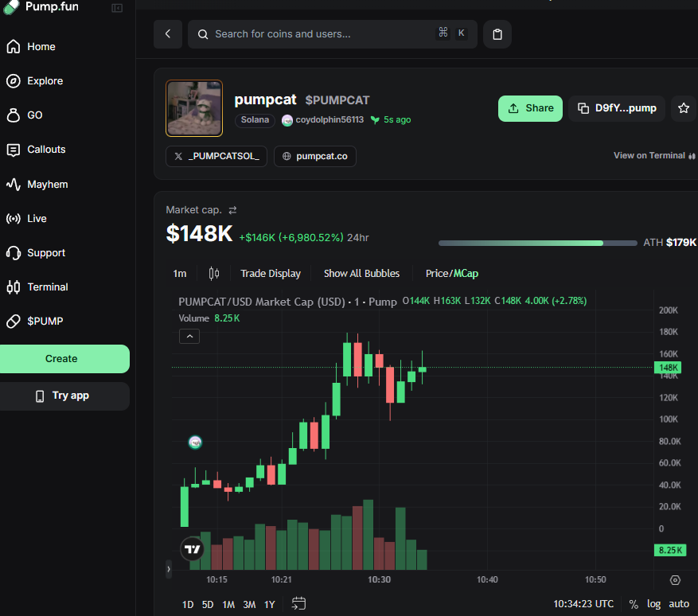The height and width of the screenshot is (616, 698).
Task: Open the 1m interval dropdown
Action: tap(180, 273)
